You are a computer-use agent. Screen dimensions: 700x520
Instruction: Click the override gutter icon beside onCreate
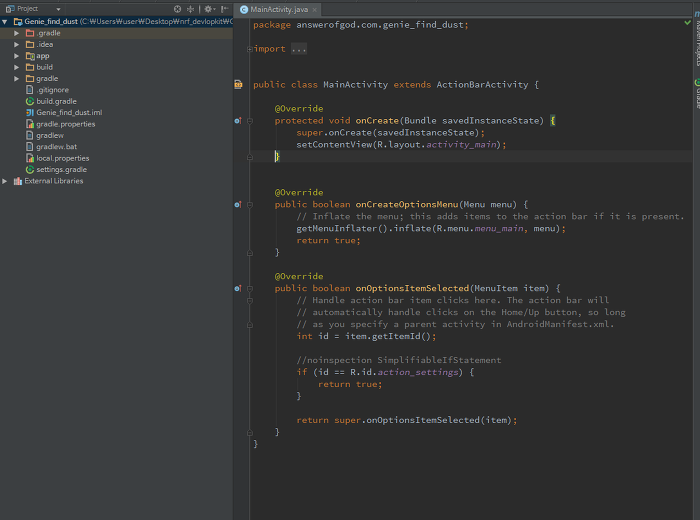pyautogui.click(x=238, y=120)
